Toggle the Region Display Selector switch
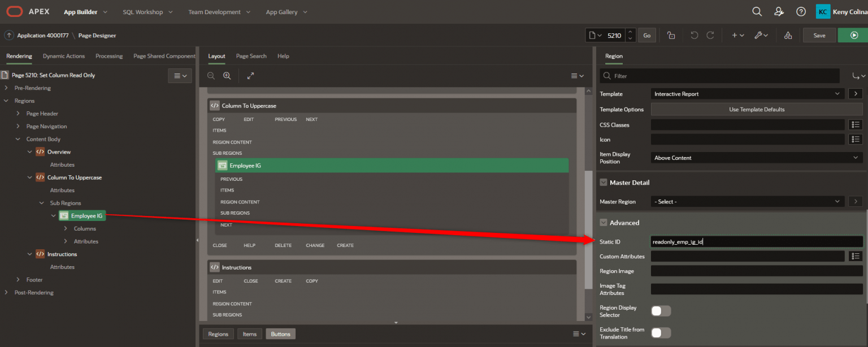This screenshot has width=868, height=347. coord(661,311)
